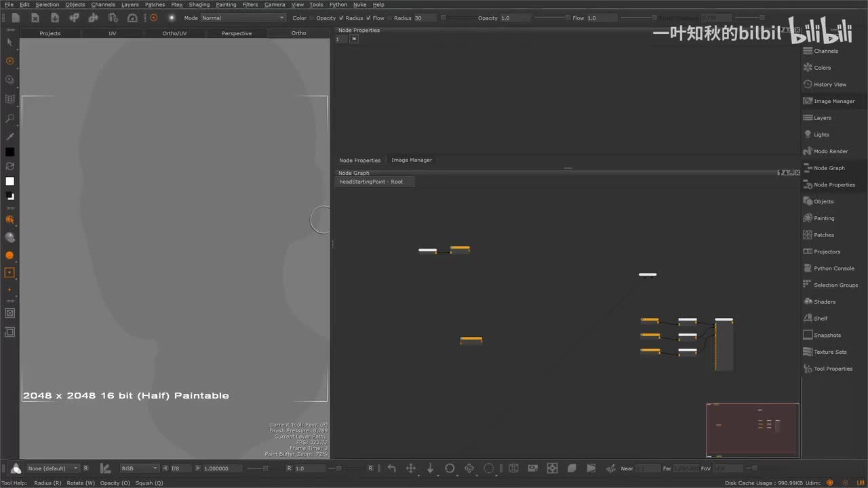Switch to the Image Manager tab
Image resolution: width=868 pixels, height=488 pixels.
coord(412,160)
